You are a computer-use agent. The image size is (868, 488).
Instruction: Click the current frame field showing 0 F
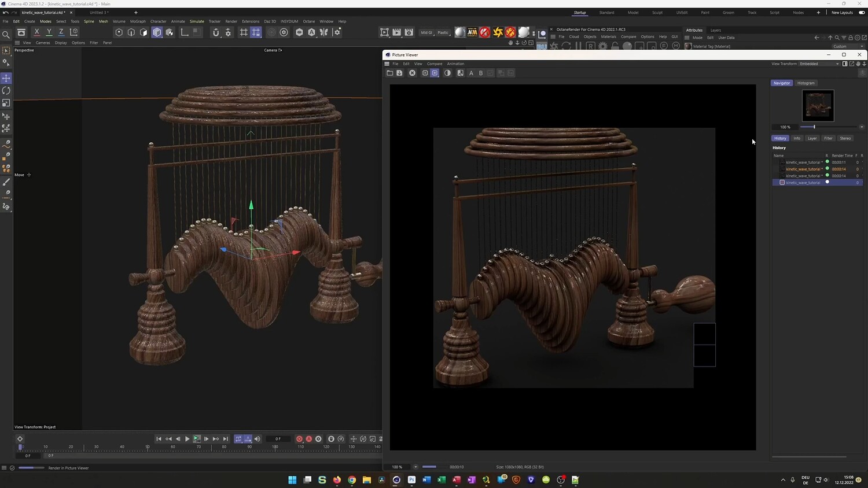[278, 439]
